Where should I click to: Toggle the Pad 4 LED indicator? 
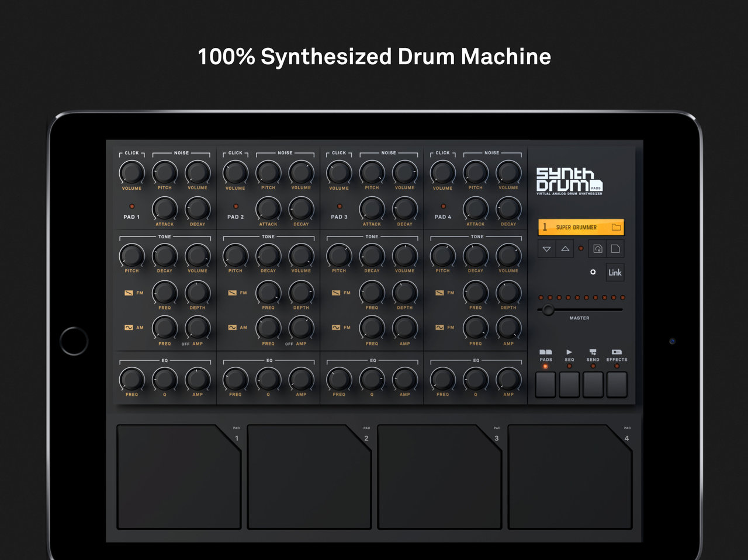(x=443, y=206)
